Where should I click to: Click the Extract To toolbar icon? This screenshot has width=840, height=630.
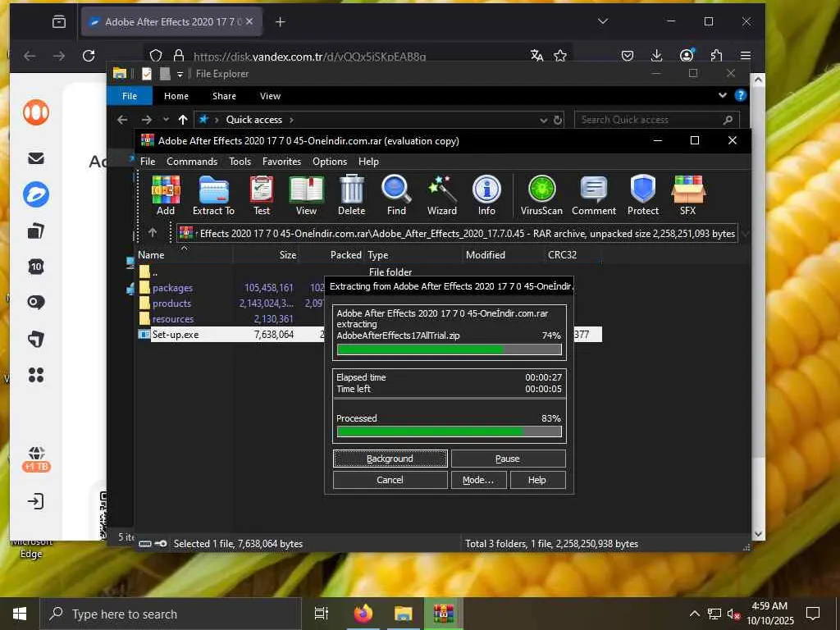213,195
